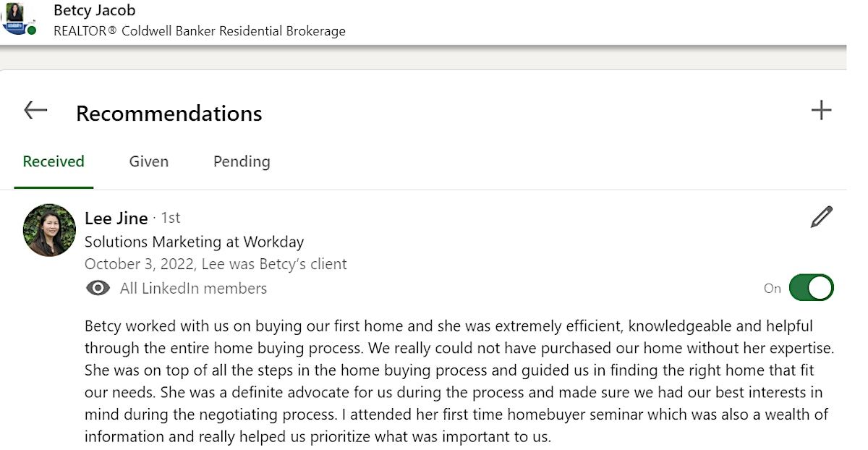The height and width of the screenshot is (450, 868).
Task: Go back using the left arrow
Action: pos(35,111)
